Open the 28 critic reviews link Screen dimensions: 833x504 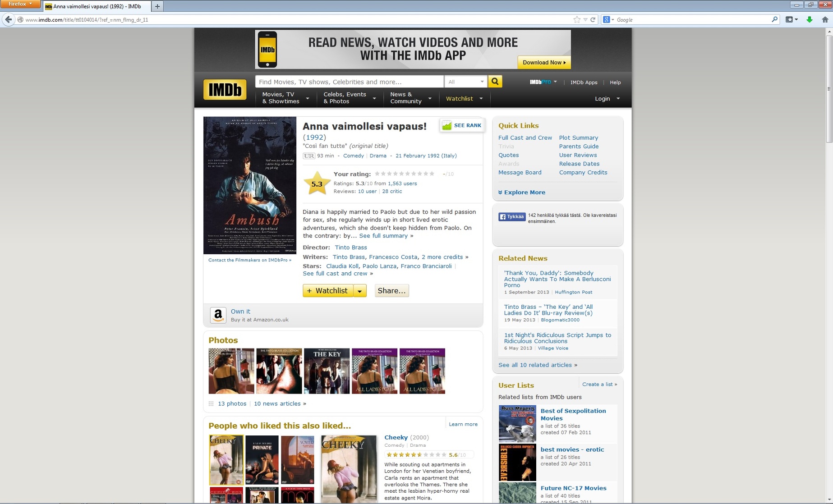(x=391, y=191)
